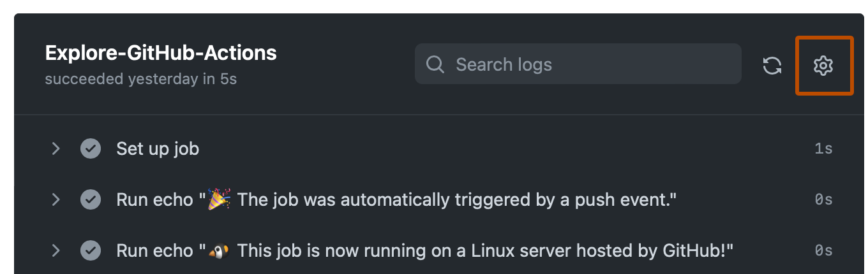This screenshot has width=868, height=274.
Task: Click the Explore-GitHub-Actions job title
Action: [x=161, y=53]
